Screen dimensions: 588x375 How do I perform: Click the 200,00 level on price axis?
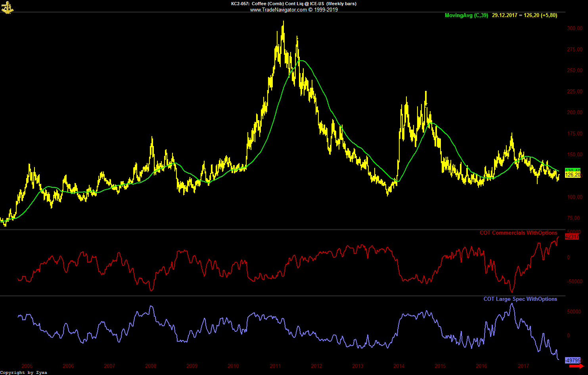point(575,113)
